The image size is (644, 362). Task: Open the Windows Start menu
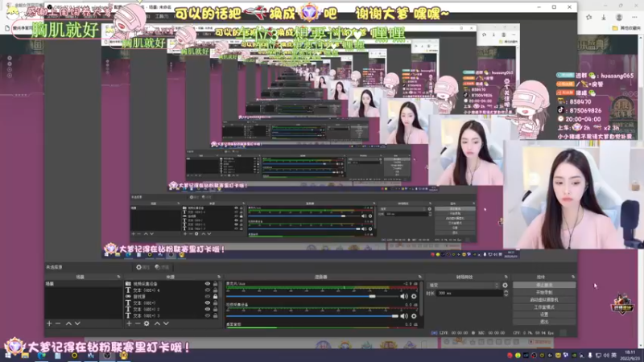[x=8, y=356]
